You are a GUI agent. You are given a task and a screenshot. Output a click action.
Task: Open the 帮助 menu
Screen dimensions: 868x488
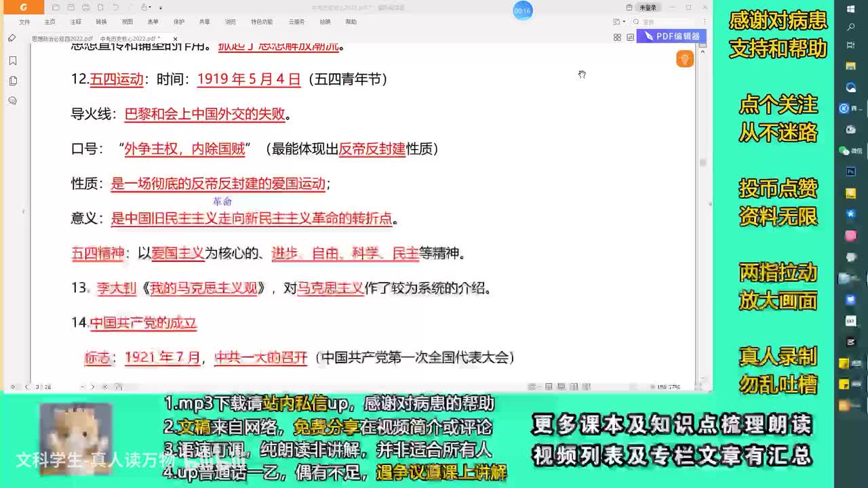[351, 22]
